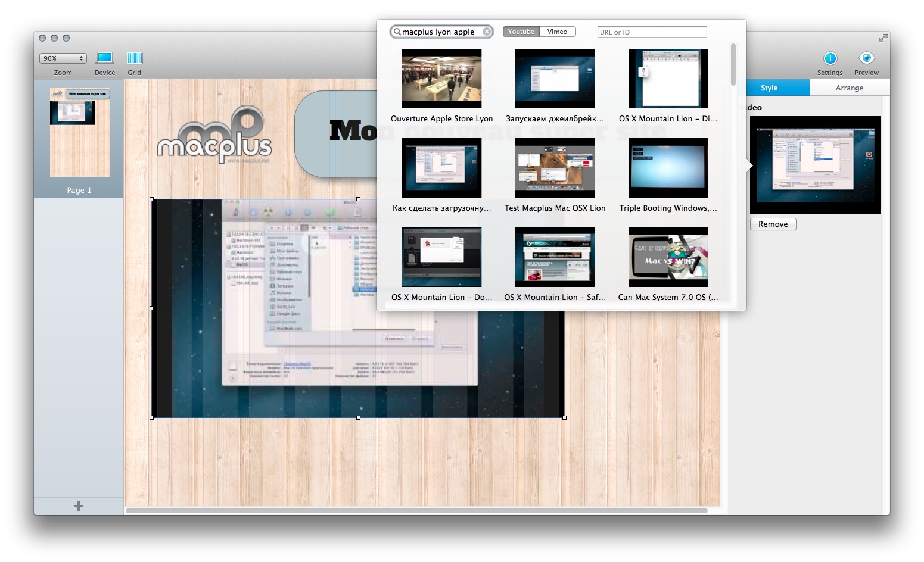Image resolution: width=924 pixels, height=562 pixels.
Task: Click the "Page 1" label in the sidebar
Action: pyautogui.click(x=79, y=190)
